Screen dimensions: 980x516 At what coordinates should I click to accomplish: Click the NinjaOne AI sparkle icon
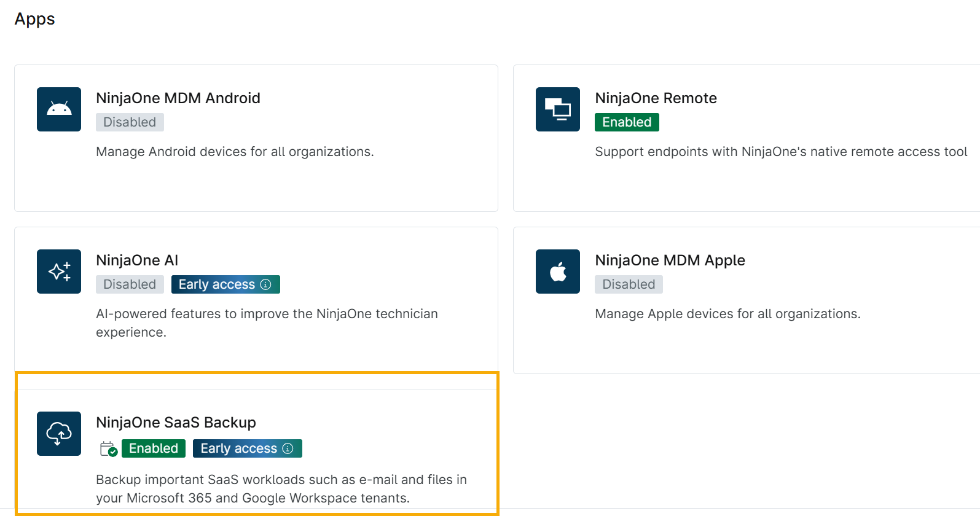point(59,272)
